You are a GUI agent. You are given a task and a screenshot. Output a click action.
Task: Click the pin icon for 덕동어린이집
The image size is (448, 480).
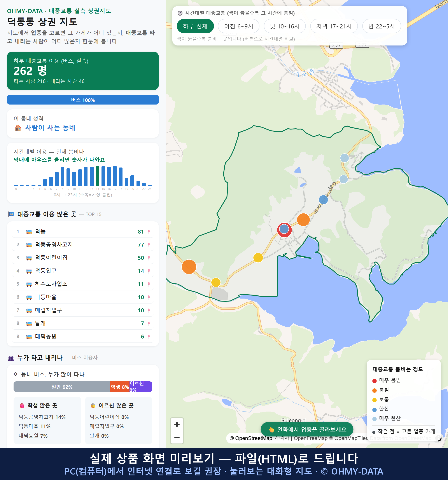point(149,258)
